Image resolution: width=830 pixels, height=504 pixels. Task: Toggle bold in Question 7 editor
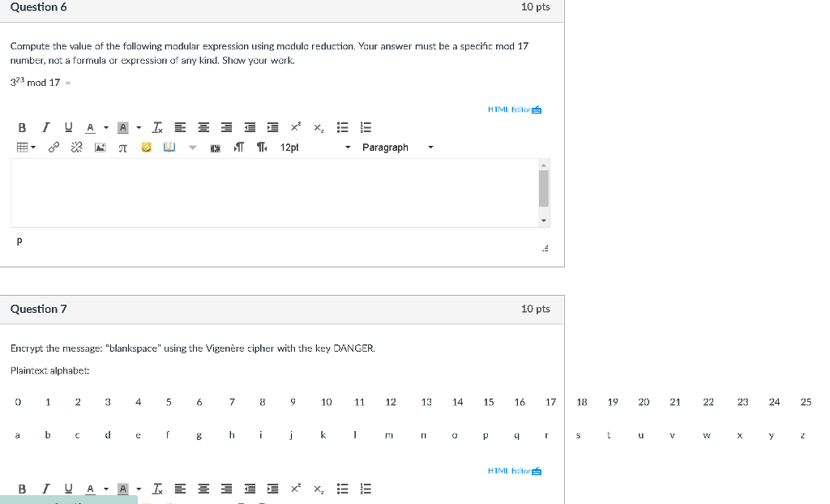[22, 489]
